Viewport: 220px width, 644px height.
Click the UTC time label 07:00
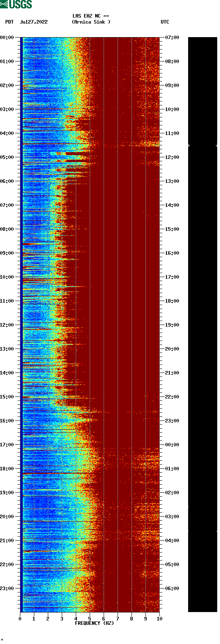[172, 38]
